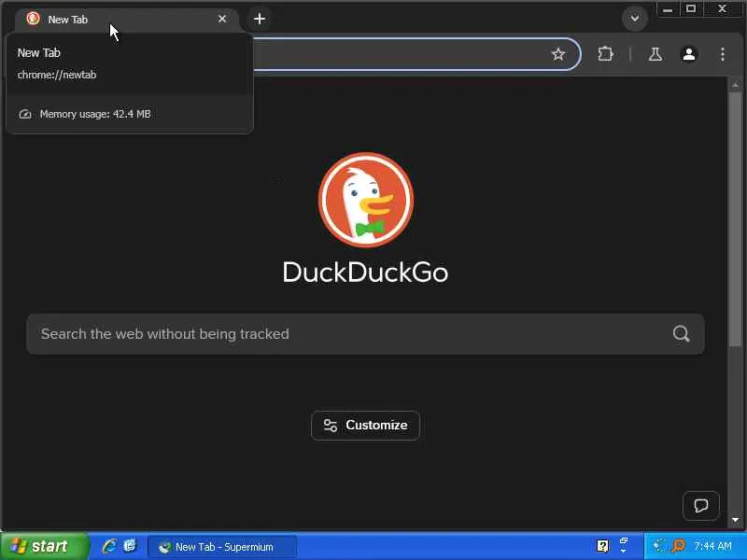Launch Internet Explorer from quick launch

(109, 546)
